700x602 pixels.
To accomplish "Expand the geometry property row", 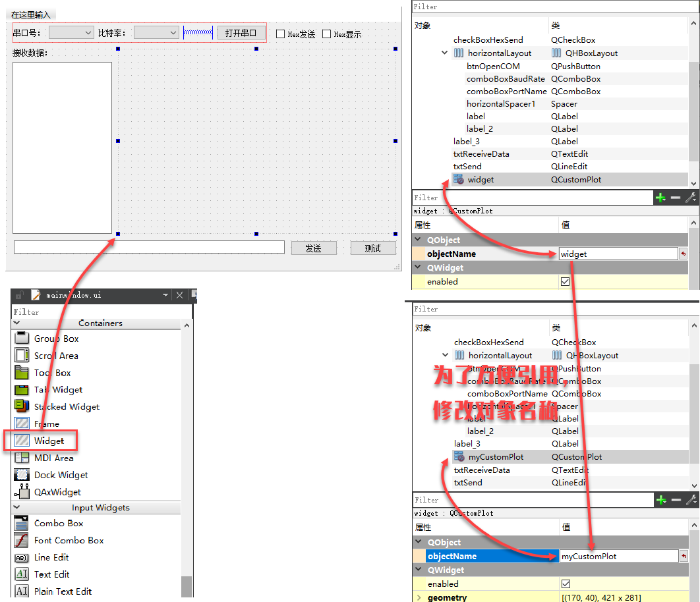I will (419, 597).
